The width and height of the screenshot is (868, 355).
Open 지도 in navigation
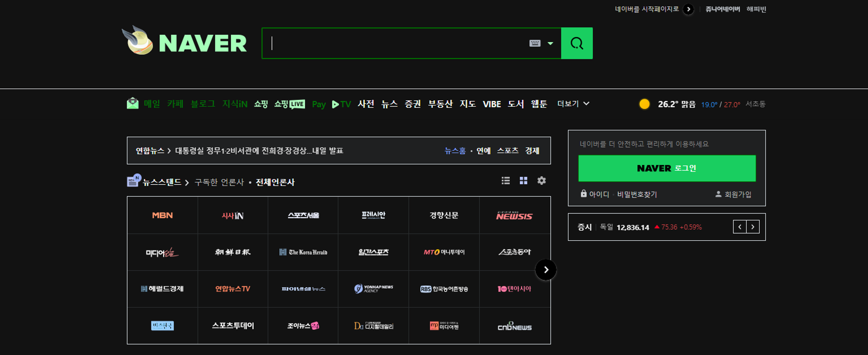[x=468, y=104]
